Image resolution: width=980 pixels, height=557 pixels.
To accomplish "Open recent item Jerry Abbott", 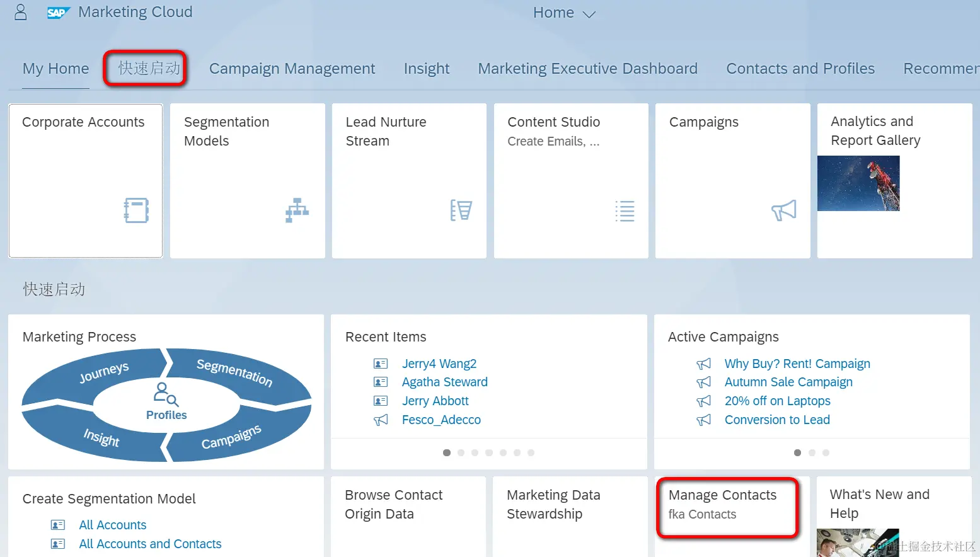I will click(435, 401).
